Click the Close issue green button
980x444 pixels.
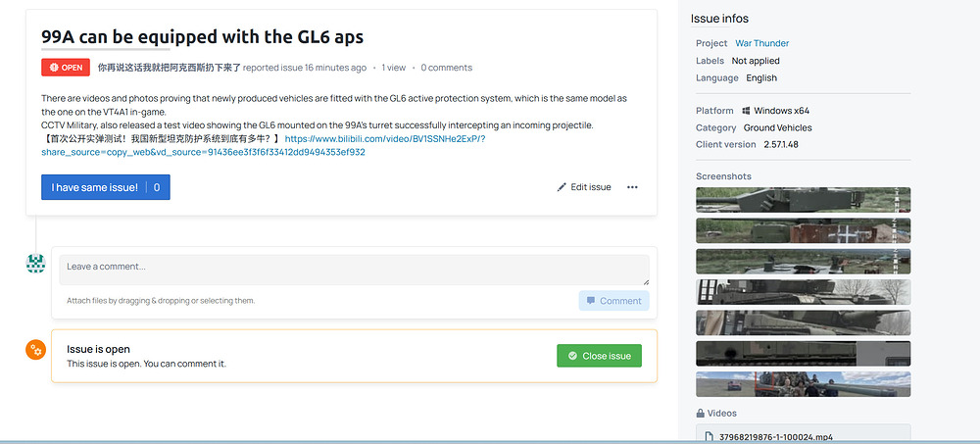coord(599,356)
